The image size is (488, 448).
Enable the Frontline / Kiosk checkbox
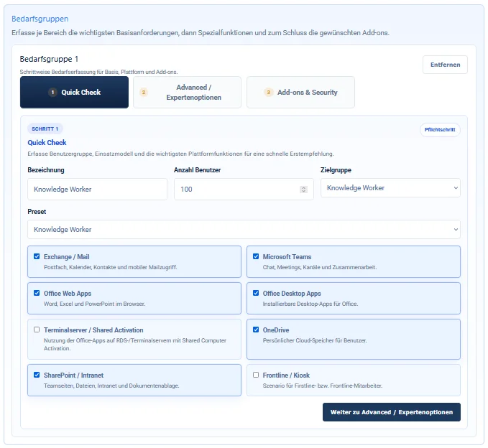[x=256, y=374]
